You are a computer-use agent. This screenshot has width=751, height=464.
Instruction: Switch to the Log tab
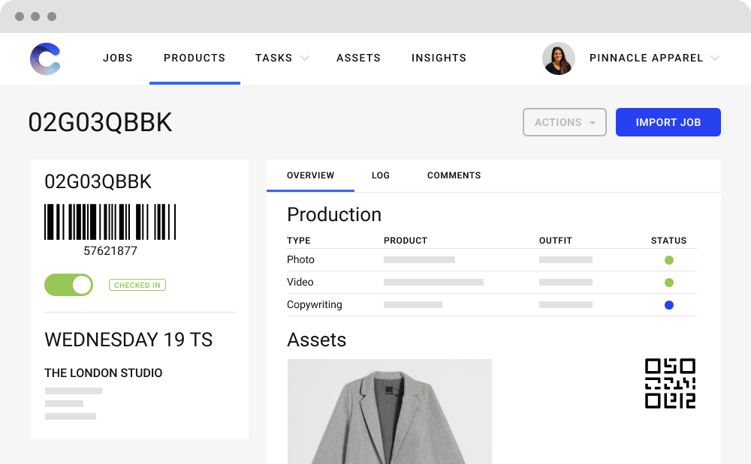380,175
